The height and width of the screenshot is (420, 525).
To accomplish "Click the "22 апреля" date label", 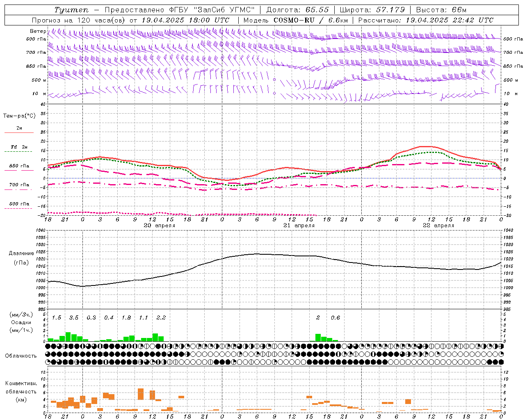I will point(438,226).
